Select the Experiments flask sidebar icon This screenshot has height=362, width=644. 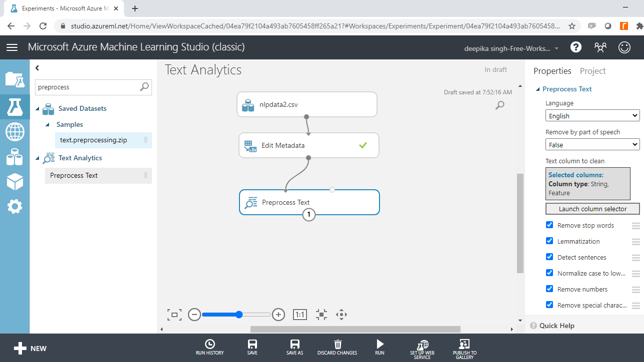coord(14,106)
